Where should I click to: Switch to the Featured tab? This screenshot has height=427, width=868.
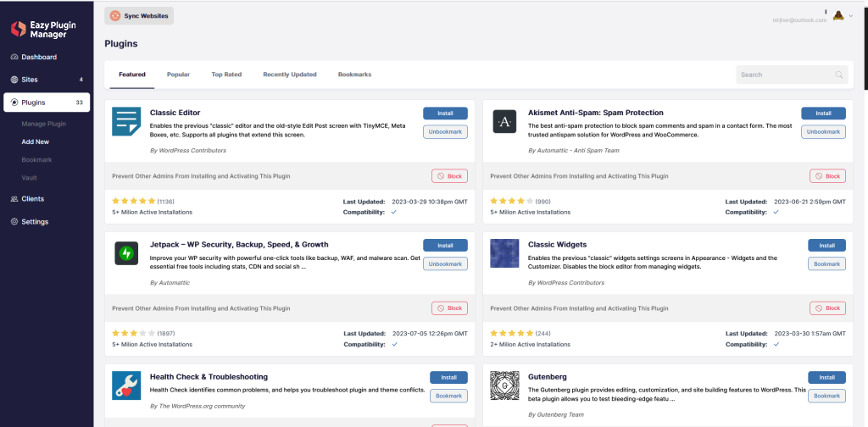click(x=132, y=75)
